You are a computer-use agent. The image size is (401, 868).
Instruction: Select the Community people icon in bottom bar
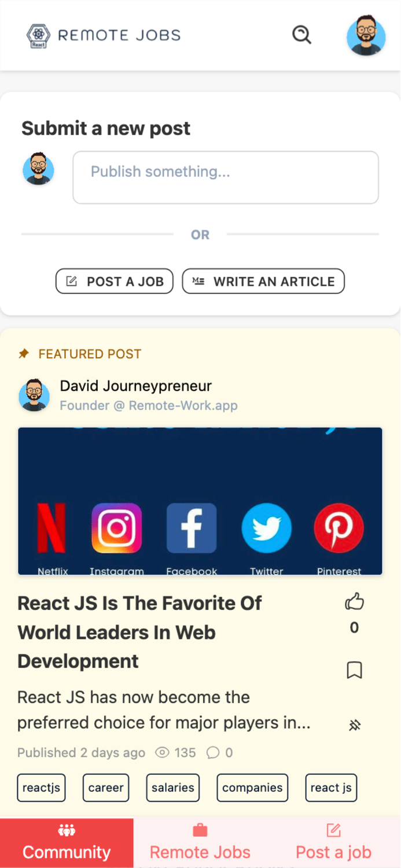pos(67,830)
